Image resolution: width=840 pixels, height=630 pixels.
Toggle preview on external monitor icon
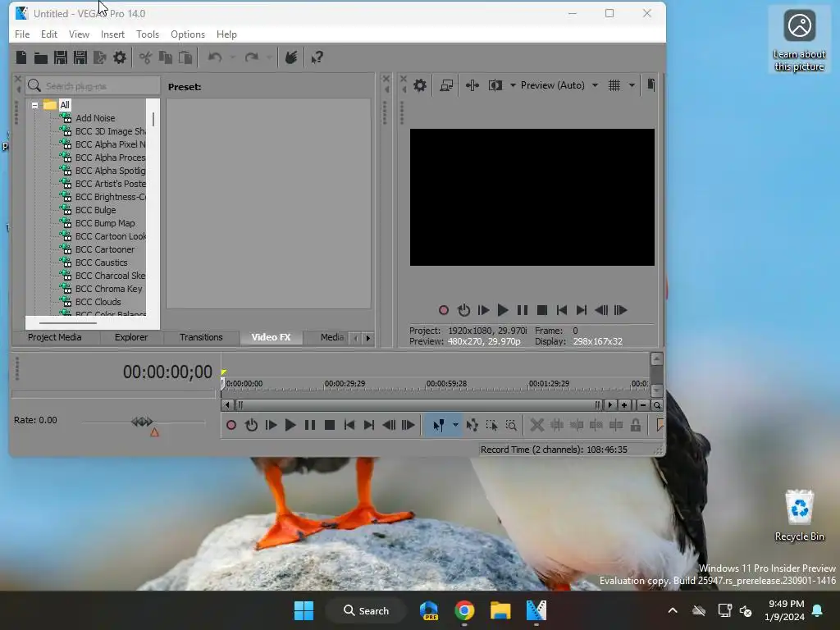point(446,85)
